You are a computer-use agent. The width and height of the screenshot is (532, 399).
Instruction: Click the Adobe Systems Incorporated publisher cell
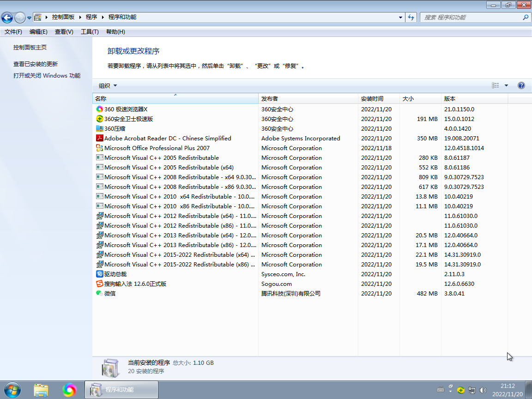(x=301, y=138)
